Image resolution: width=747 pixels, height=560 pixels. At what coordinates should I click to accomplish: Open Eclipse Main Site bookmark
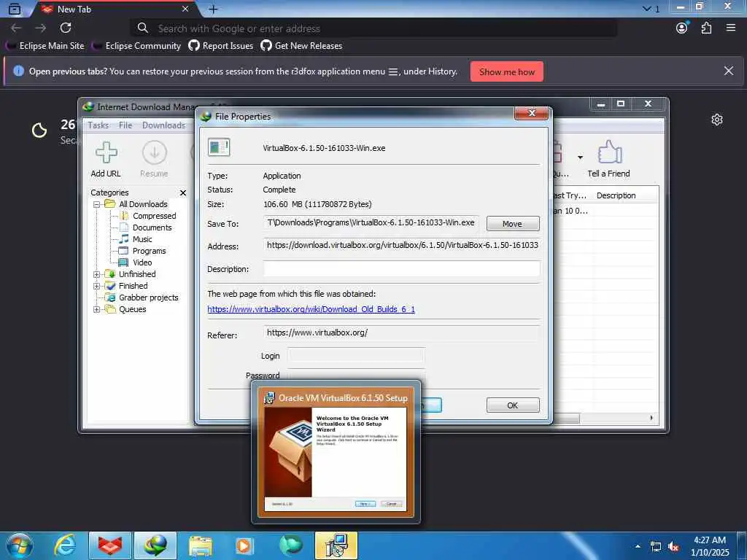[x=46, y=46]
